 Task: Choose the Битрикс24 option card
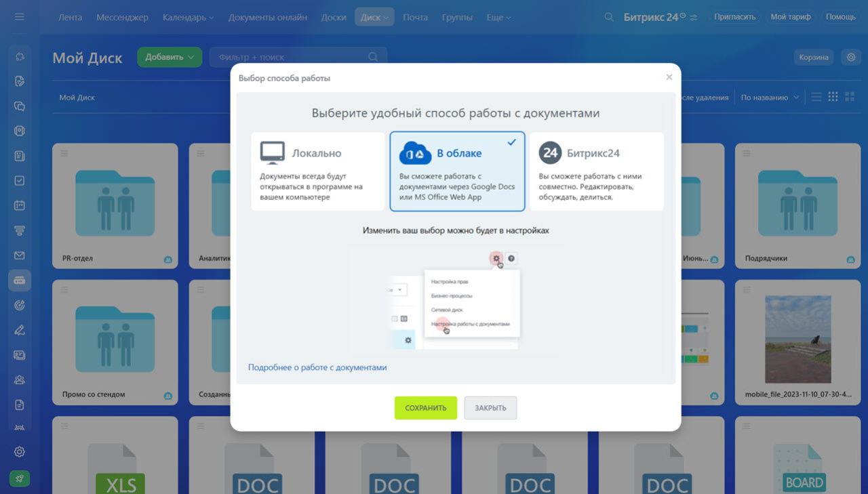pyautogui.click(x=597, y=171)
